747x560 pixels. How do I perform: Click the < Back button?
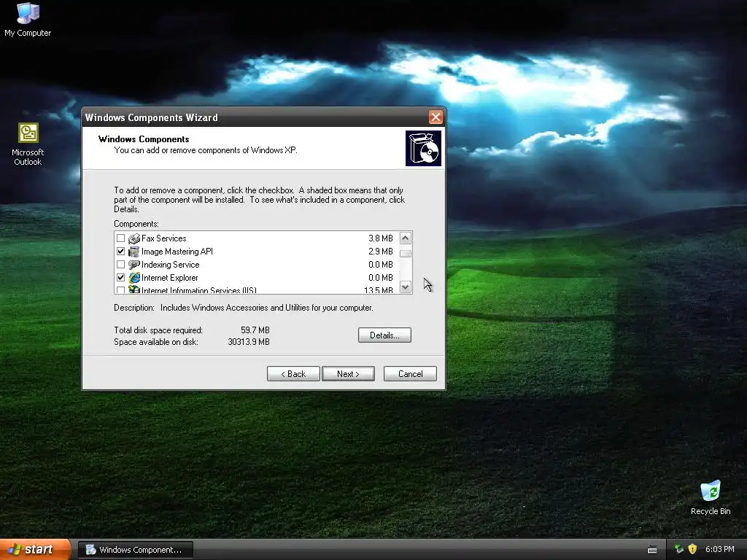pos(293,374)
